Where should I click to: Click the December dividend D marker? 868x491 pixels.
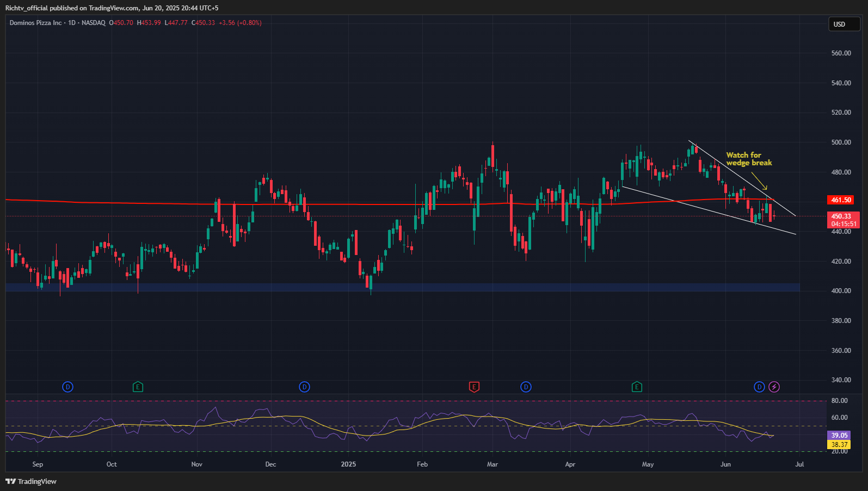point(304,387)
